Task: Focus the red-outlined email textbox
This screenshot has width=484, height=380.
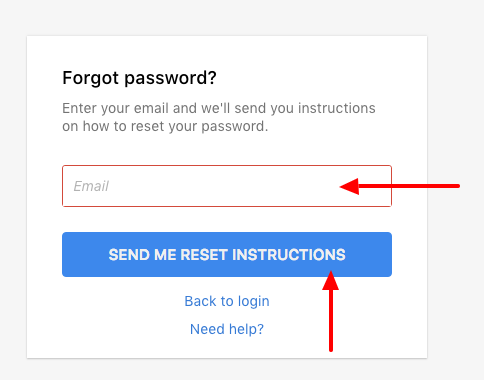Action: (x=227, y=186)
